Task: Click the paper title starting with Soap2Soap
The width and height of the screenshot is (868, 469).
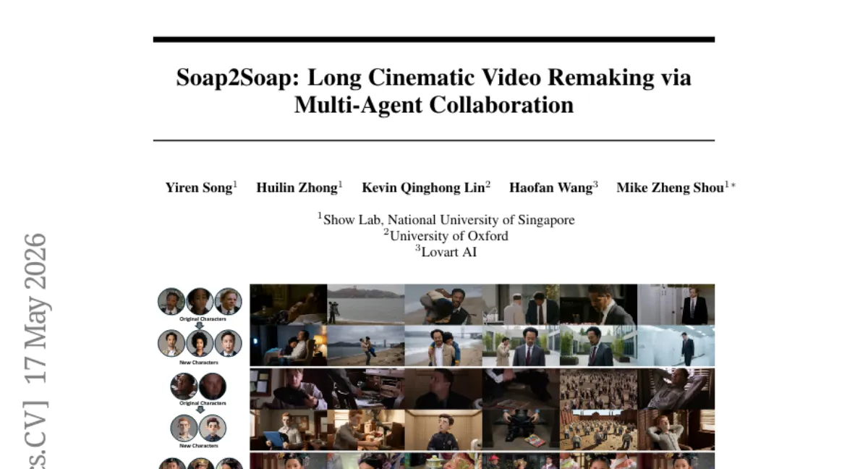Action: tap(433, 90)
